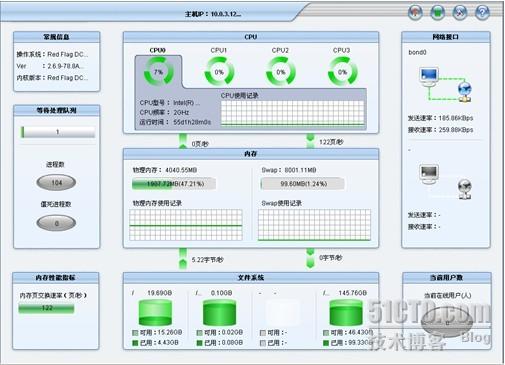Click the green arrow beside 5.22 bytes/sec

[183, 258]
